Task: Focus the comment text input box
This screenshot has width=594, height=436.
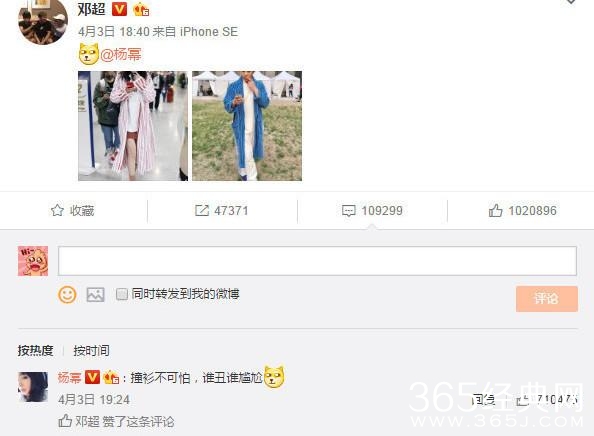Action: [x=317, y=261]
